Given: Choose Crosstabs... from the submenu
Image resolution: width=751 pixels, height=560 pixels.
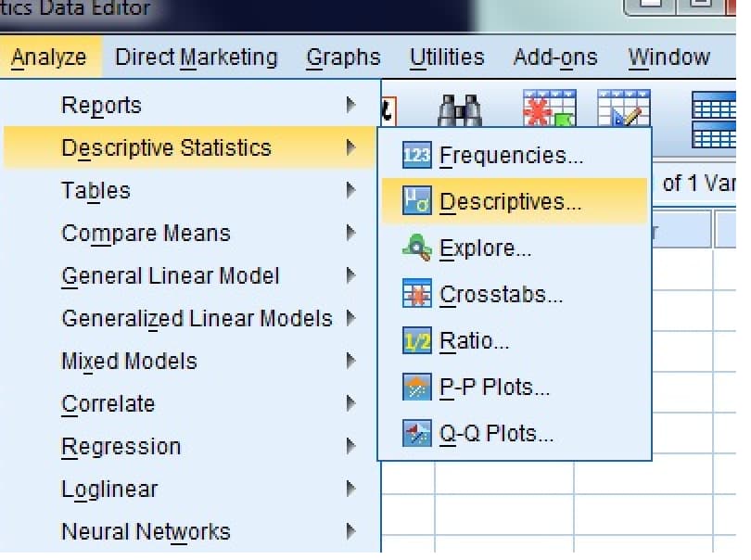Looking at the screenshot, I should coord(515,294).
